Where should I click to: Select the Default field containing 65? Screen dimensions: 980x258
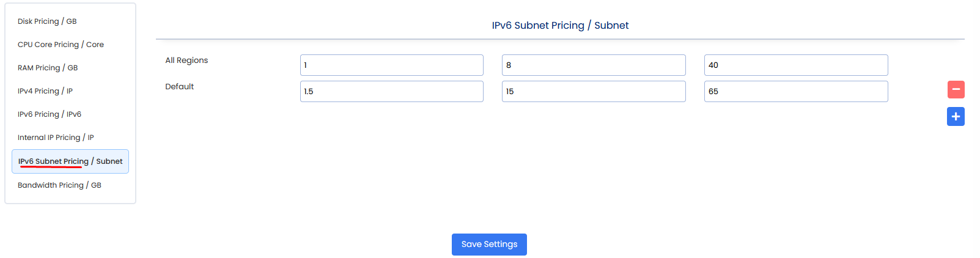click(795, 92)
